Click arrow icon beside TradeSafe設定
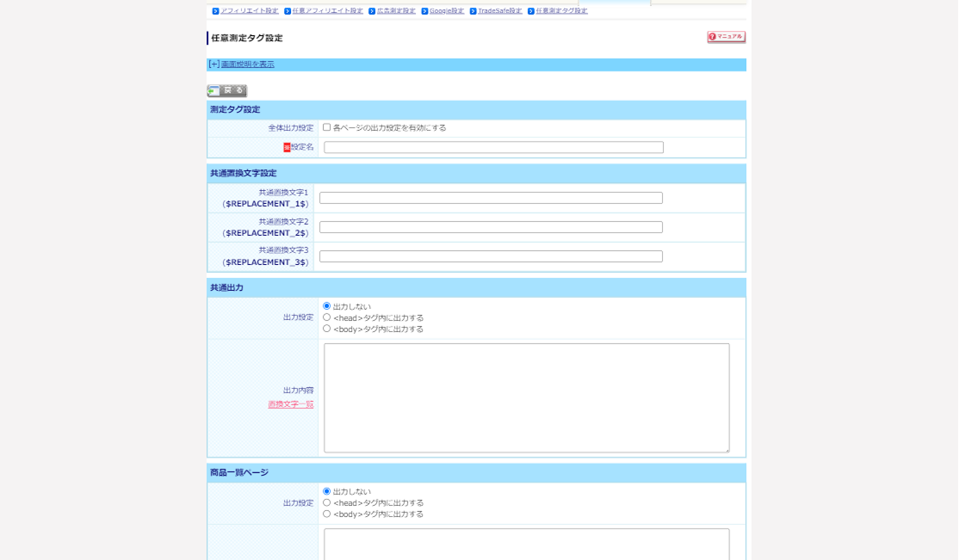Screen dimensions: 959x560 tap(473, 11)
